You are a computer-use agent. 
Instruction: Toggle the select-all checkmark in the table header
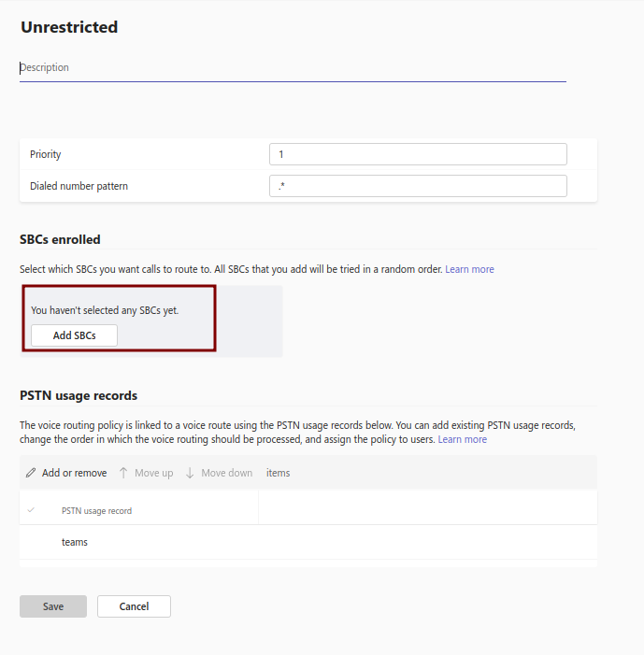(32, 510)
